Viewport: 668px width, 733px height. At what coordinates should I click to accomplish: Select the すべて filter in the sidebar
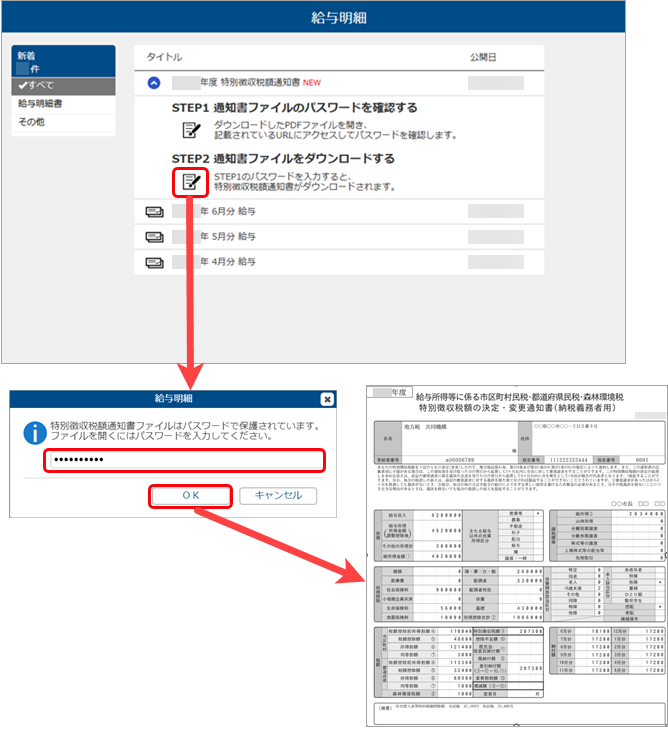pos(64,86)
